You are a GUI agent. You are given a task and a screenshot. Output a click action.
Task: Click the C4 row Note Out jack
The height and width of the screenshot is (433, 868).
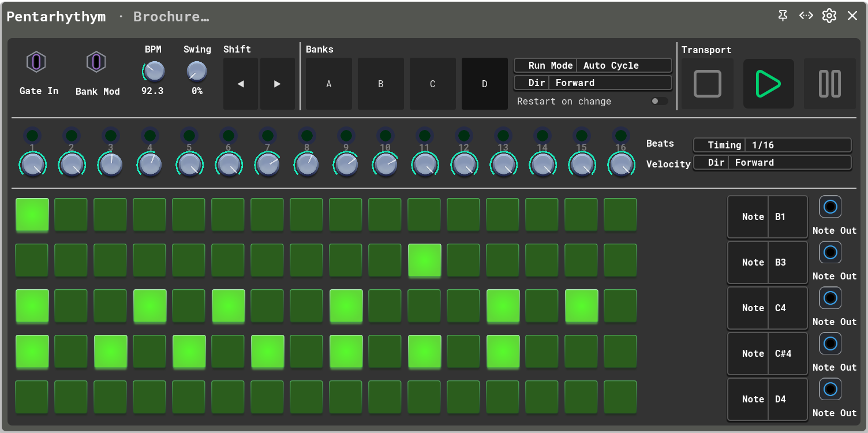[830, 298]
